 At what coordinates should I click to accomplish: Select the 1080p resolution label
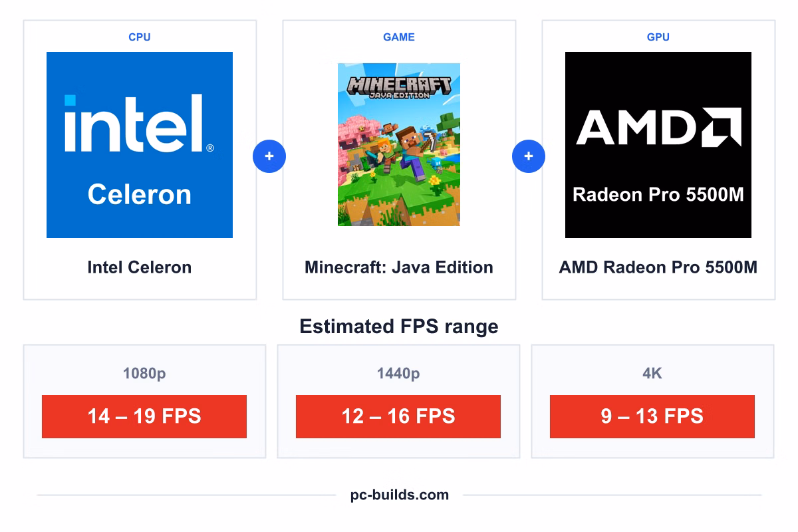click(x=144, y=374)
